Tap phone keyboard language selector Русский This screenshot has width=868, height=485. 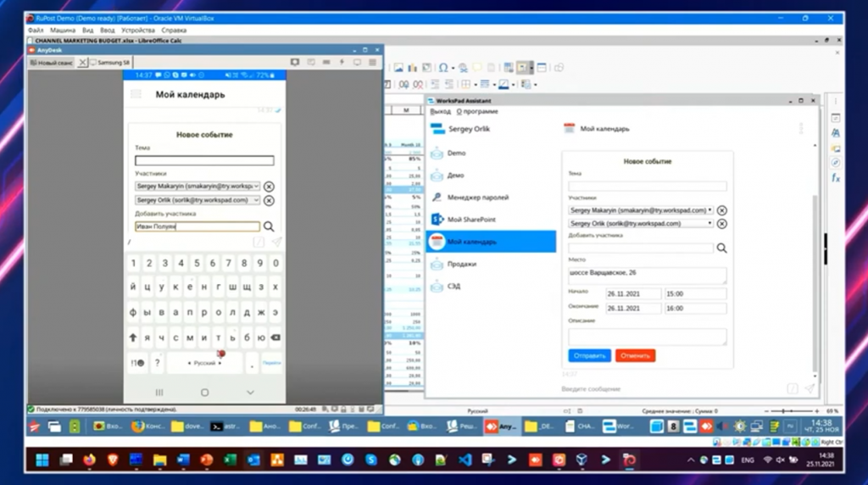[x=204, y=363]
